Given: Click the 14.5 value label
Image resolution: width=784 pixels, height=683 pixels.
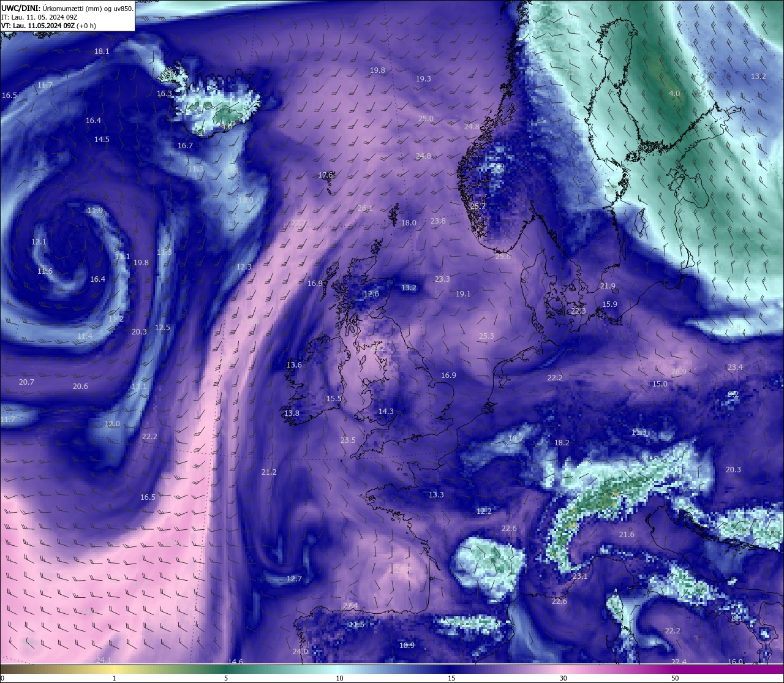Looking at the screenshot, I should coord(102,140).
